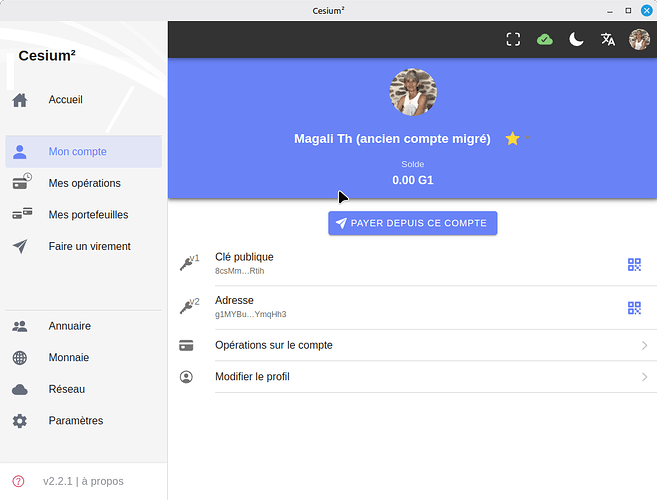Open the Réseau cloud icon
The height and width of the screenshot is (500, 657).
click(x=20, y=390)
